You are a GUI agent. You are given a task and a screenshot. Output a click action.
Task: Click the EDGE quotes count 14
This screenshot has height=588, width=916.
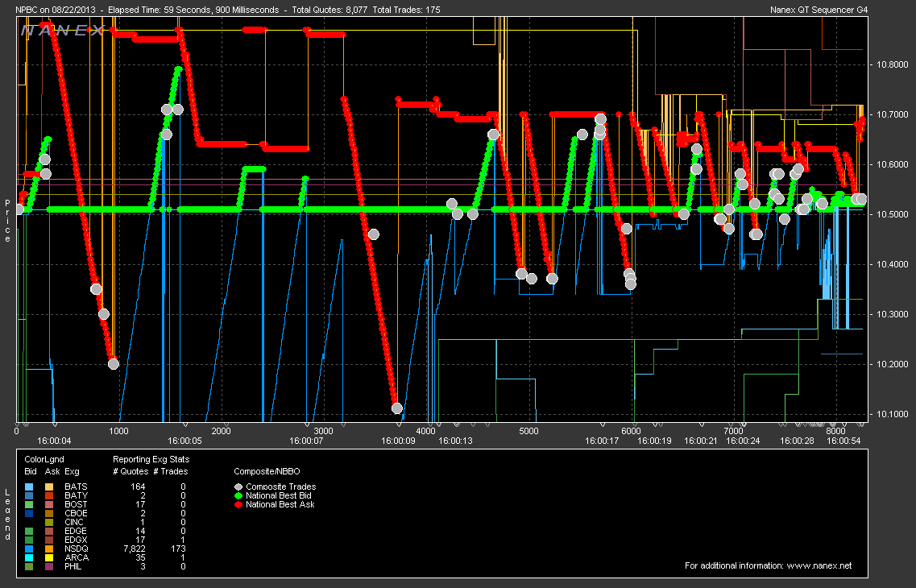(x=140, y=531)
